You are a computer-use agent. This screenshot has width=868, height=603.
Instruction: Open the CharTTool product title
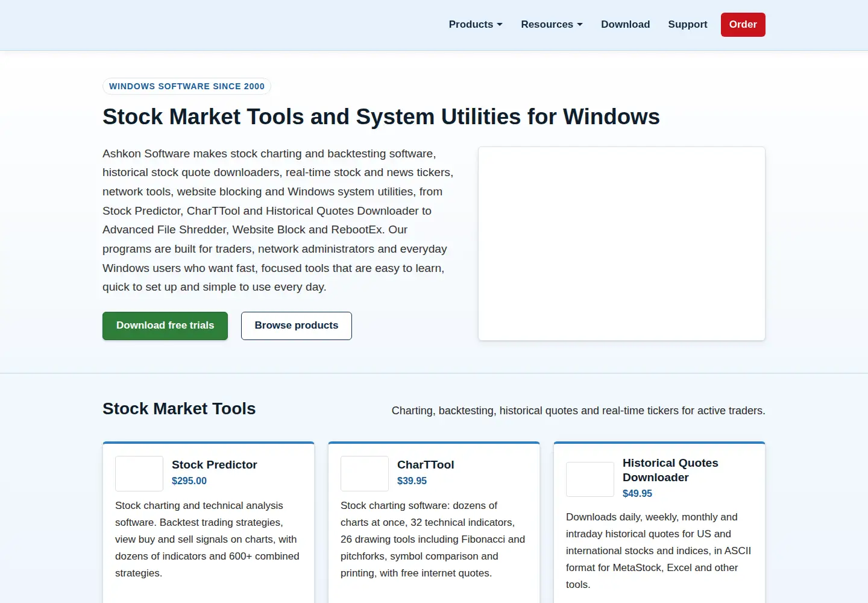coord(426,465)
